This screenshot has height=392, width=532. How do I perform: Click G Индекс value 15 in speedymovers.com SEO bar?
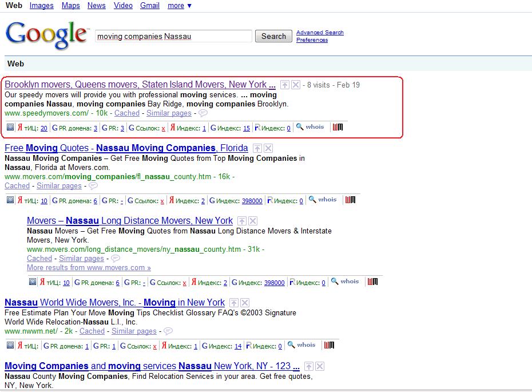click(247, 128)
